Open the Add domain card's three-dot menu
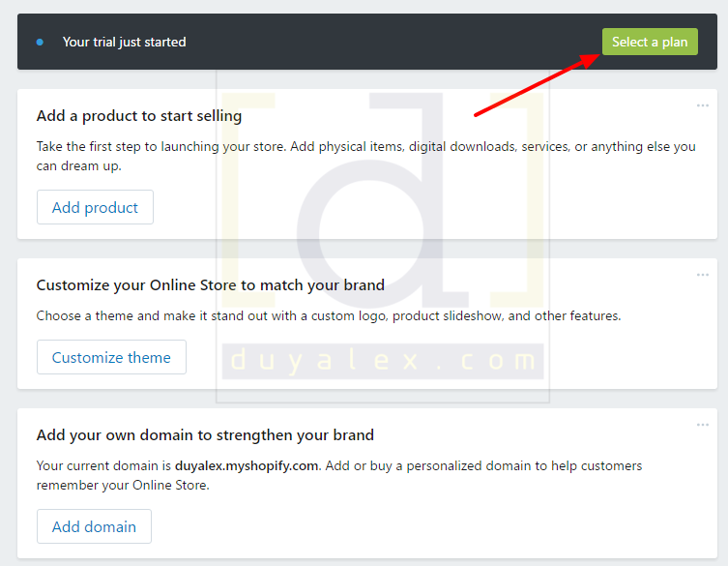728x566 pixels. coord(703,425)
